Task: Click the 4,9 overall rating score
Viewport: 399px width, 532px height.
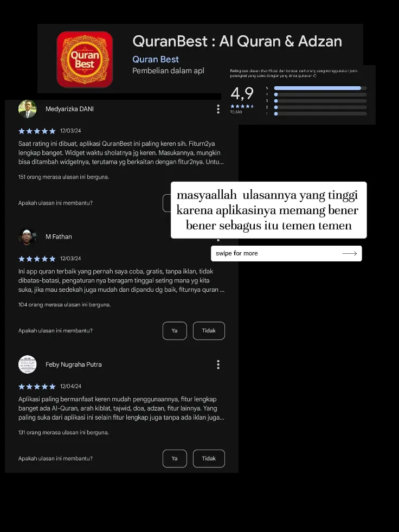Action: 242,93
